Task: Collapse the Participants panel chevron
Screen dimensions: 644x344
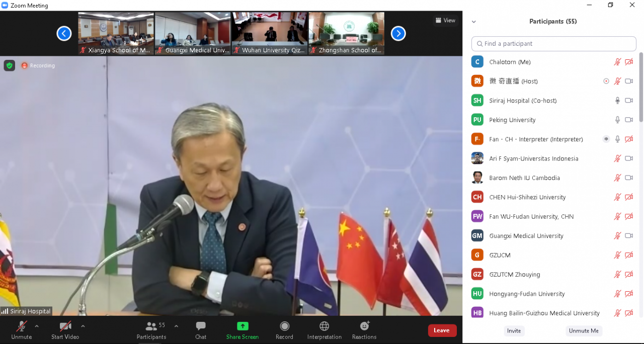Action: pos(473,22)
